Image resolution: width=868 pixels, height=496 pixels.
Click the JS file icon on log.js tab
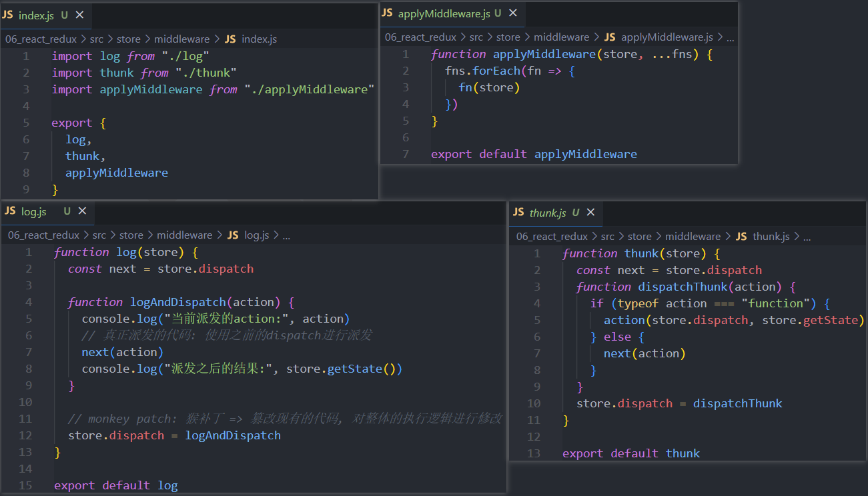point(10,211)
